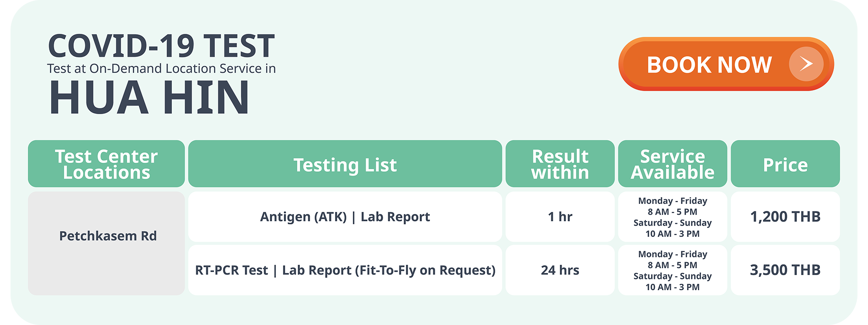Select the 1,200 THB price cell

tap(785, 217)
